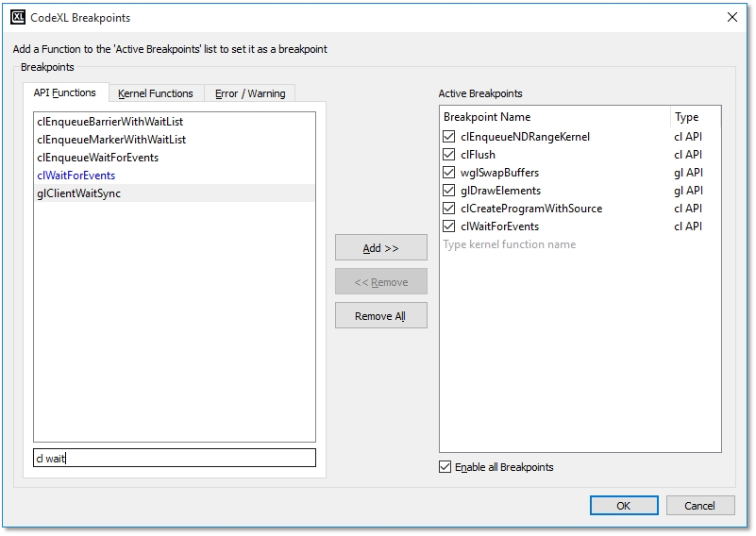This screenshot has width=756, height=536.
Task: Select clWaitForEvents name in Active Breakpoints
Action: [x=499, y=226]
